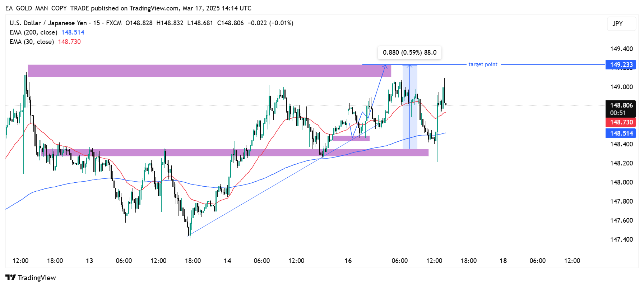Click the 148.400 price axis label
Screen dimensions: 644x287
[621, 144]
